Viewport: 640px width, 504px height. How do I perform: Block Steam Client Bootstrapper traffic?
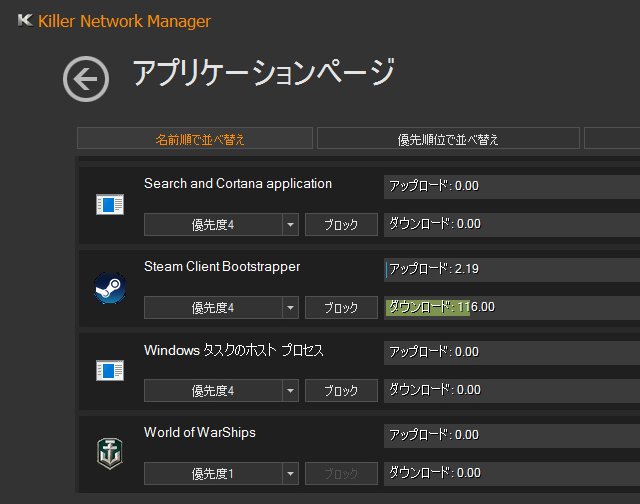(x=341, y=308)
